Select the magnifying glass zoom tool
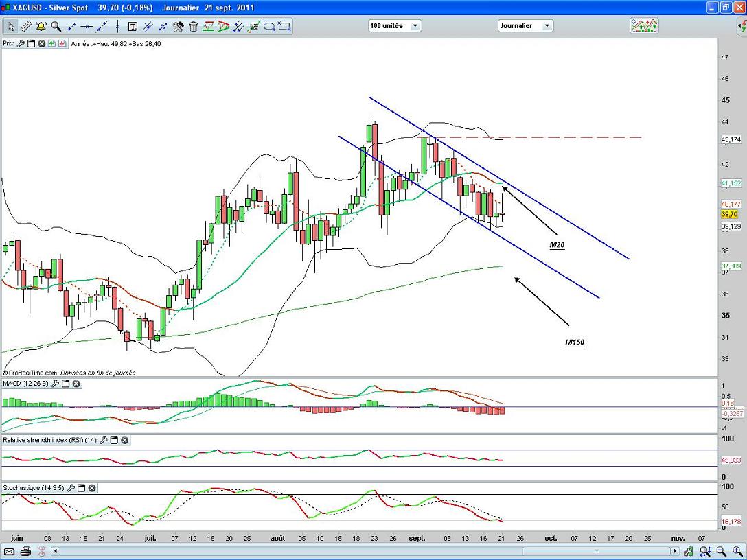The image size is (747, 560). tap(56, 27)
